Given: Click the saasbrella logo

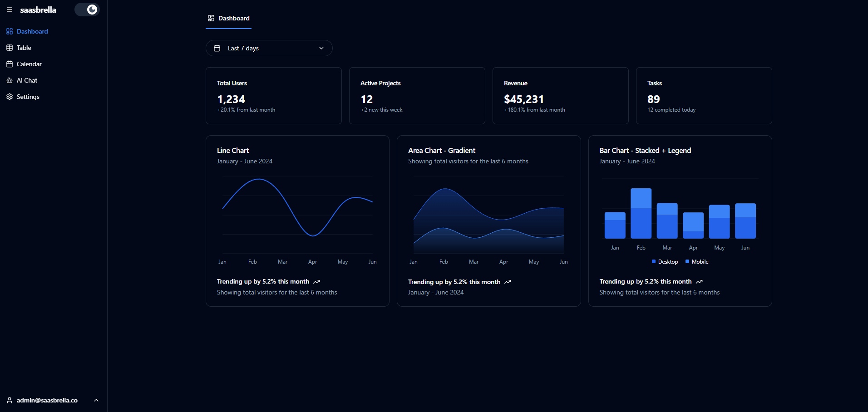Looking at the screenshot, I should [x=38, y=9].
